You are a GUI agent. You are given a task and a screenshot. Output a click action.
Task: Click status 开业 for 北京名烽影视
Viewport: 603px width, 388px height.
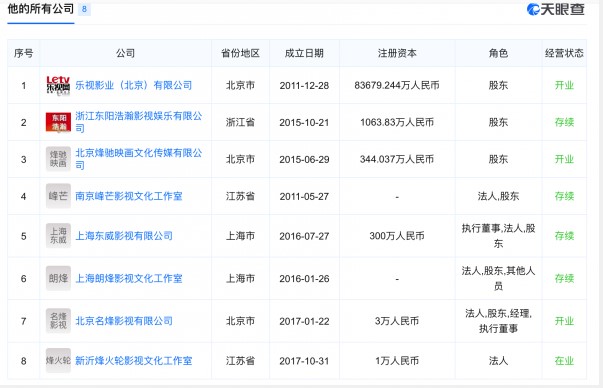click(x=564, y=321)
